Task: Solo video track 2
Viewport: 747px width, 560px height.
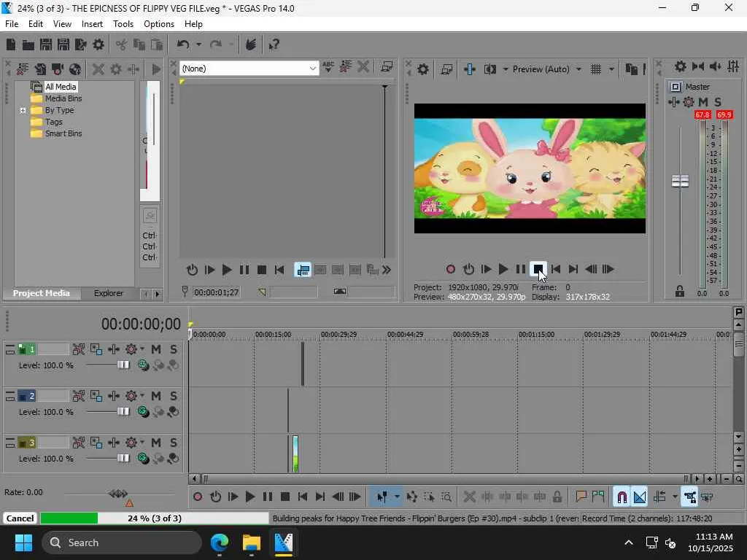Action: point(174,396)
